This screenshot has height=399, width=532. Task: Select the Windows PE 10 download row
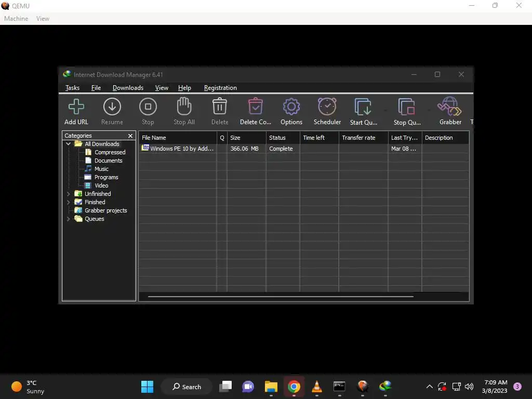pyautogui.click(x=303, y=149)
